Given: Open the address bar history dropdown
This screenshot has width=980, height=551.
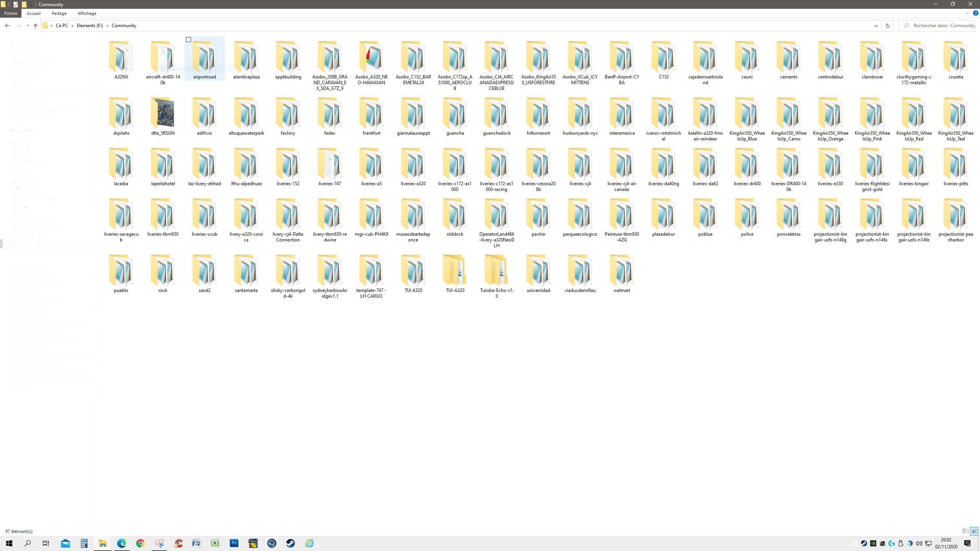Looking at the screenshot, I should [876, 26].
